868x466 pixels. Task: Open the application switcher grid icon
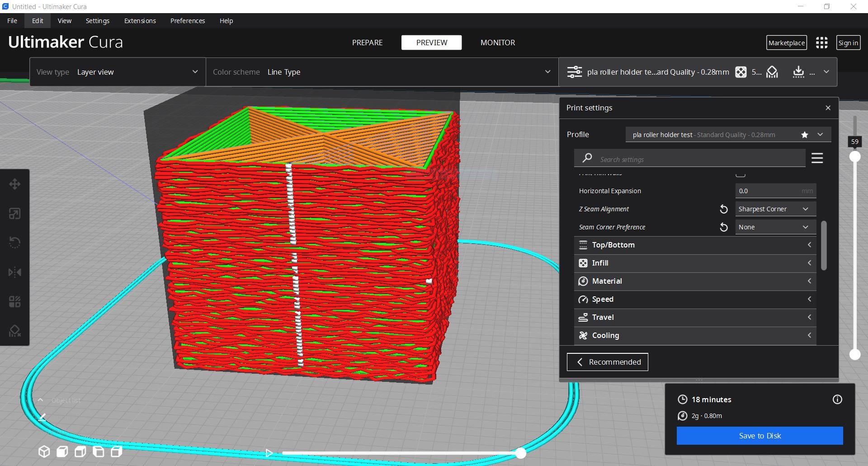(x=821, y=43)
